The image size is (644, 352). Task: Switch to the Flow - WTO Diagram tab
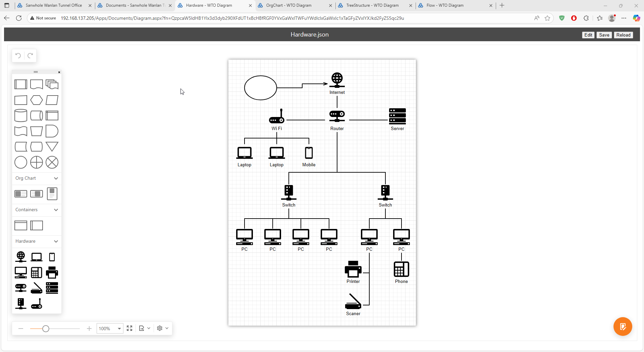445,5
